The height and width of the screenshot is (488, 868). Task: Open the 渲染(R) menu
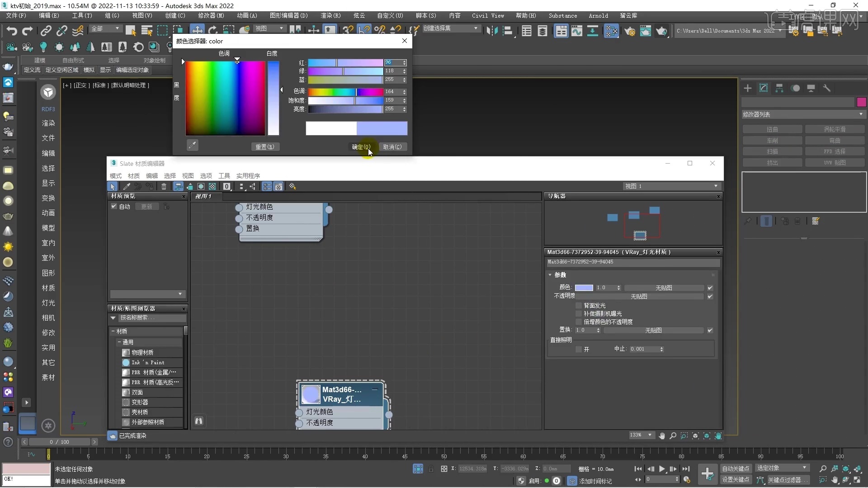[x=330, y=15]
